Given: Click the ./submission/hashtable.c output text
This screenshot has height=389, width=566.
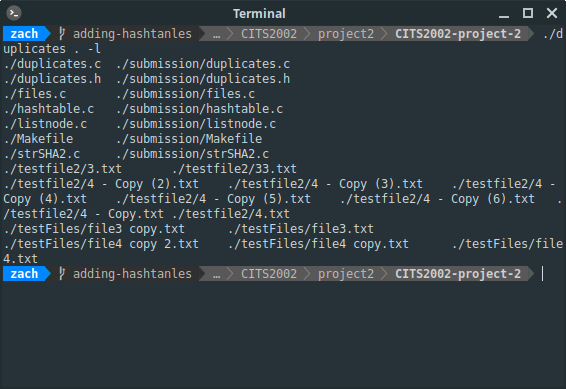Looking at the screenshot, I should tap(199, 109).
